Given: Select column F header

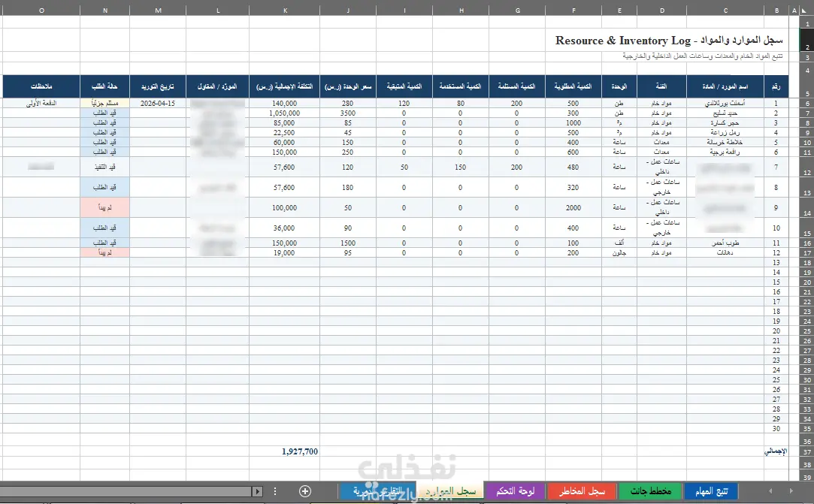Looking at the screenshot, I should [573, 11].
